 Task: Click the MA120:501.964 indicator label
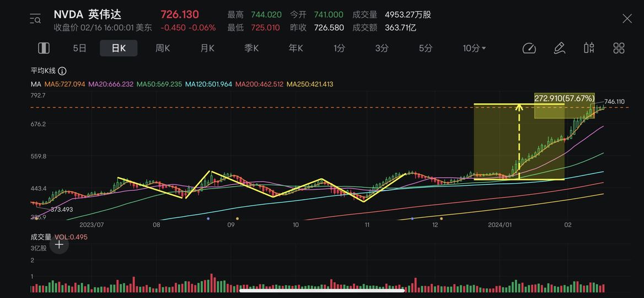pos(208,84)
